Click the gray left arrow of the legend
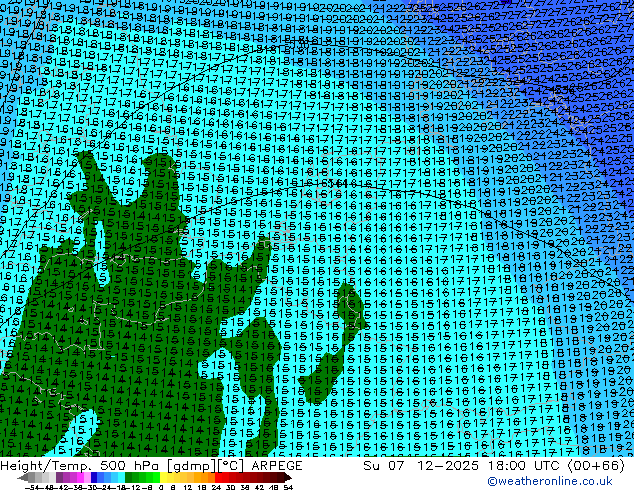Image resolution: width=634 pixels, height=490 pixels. (x=23, y=477)
